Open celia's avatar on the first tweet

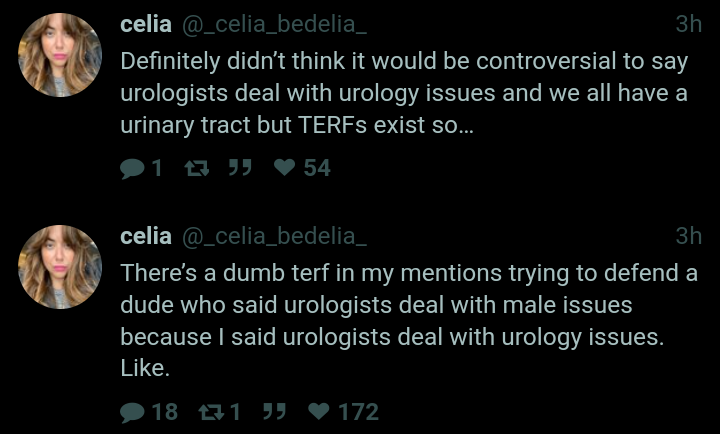pos(60,55)
